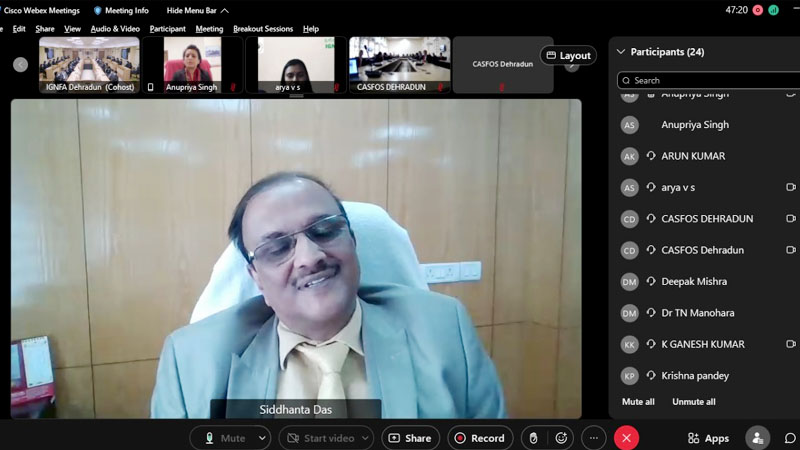The height and width of the screenshot is (450, 800).
Task: Open the Mute audio options dropdown arrow
Action: coord(262,438)
